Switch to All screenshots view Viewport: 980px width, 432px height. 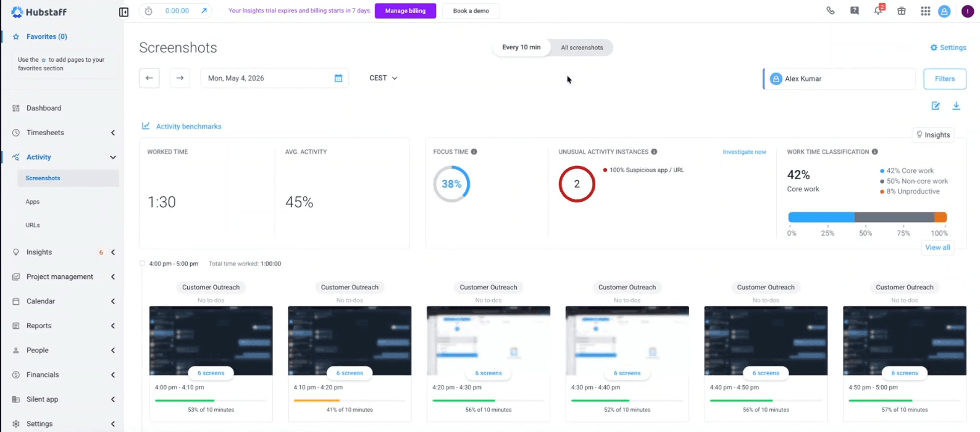point(582,48)
